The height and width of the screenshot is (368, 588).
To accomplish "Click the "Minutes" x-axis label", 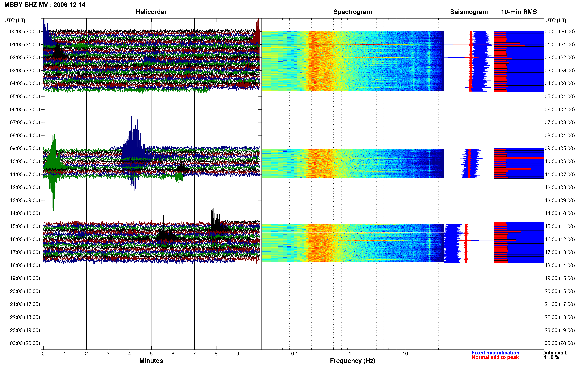I will tap(151, 361).
